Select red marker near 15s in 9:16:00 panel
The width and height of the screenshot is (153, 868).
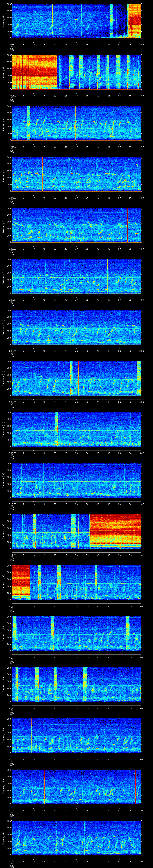click(44, 786)
